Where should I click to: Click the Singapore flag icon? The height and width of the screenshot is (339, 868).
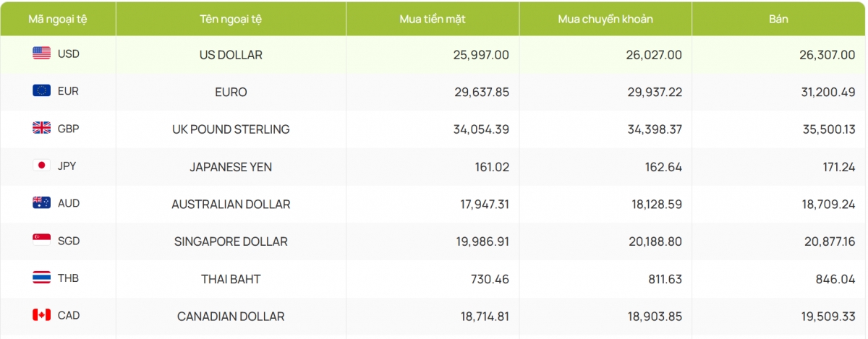tap(41, 240)
